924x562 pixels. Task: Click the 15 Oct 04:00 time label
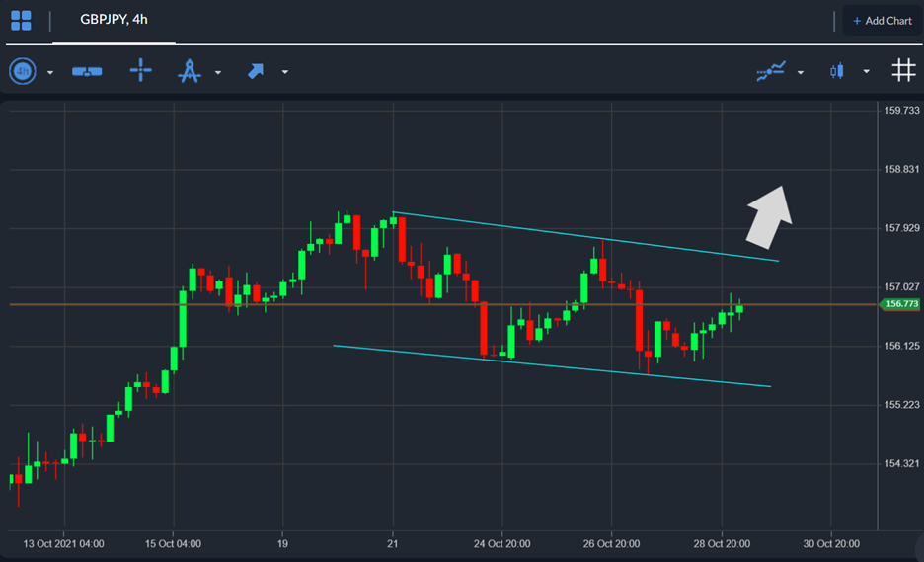[x=174, y=543]
